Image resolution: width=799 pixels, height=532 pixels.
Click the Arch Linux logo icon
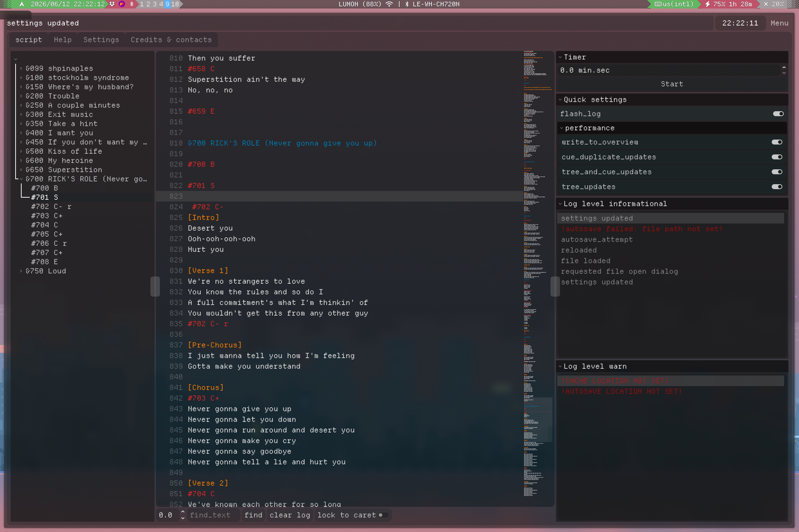pos(22,4)
